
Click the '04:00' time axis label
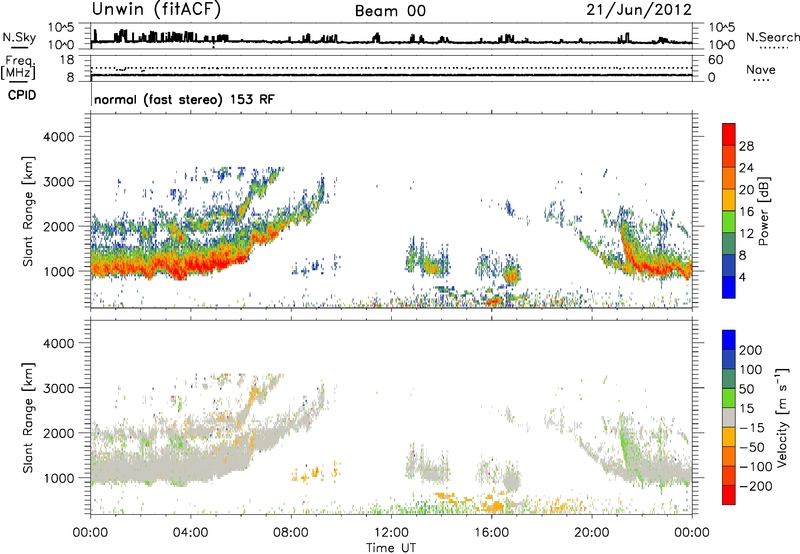pyautogui.click(x=190, y=533)
